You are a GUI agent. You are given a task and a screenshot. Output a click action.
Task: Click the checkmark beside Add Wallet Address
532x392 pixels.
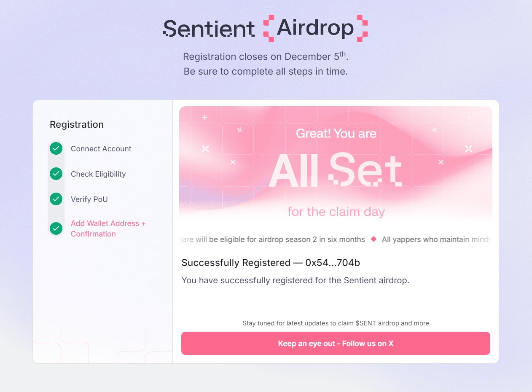56,228
